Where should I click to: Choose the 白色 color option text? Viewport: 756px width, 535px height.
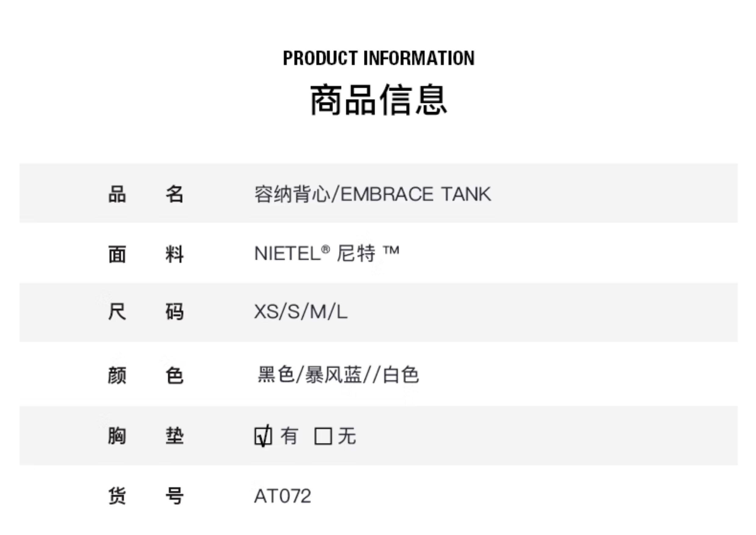[x=401, y=374]
